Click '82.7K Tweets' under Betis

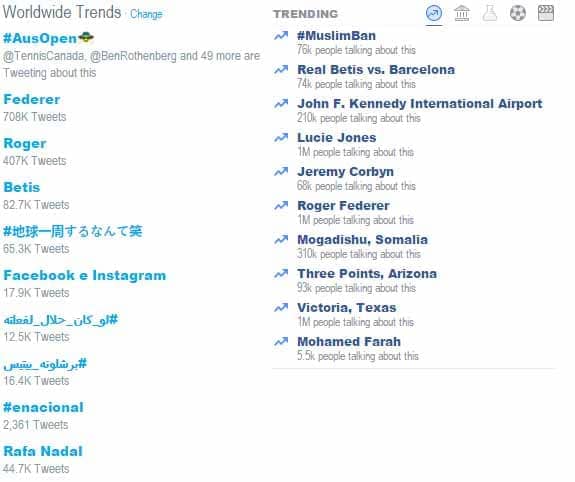click(x=36, y=205)
